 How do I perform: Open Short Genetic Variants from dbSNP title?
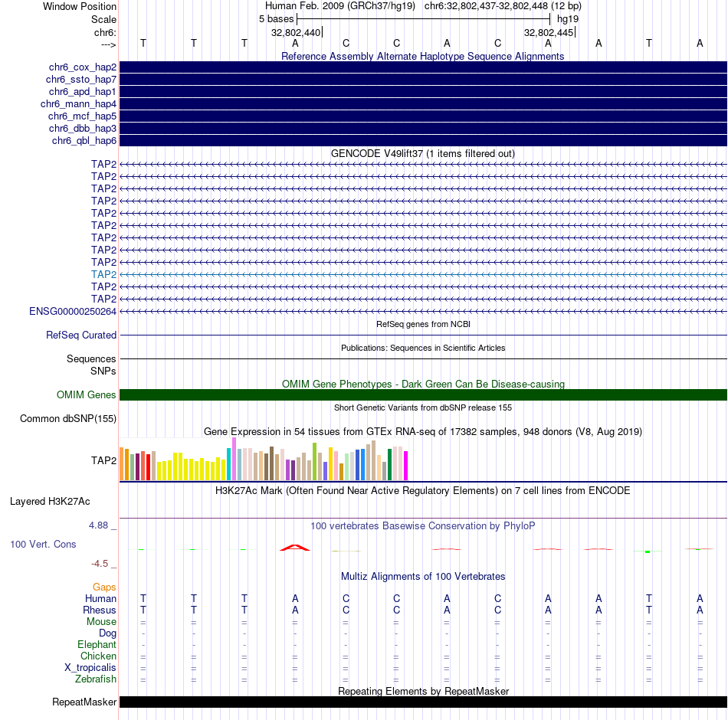(422, 407)
